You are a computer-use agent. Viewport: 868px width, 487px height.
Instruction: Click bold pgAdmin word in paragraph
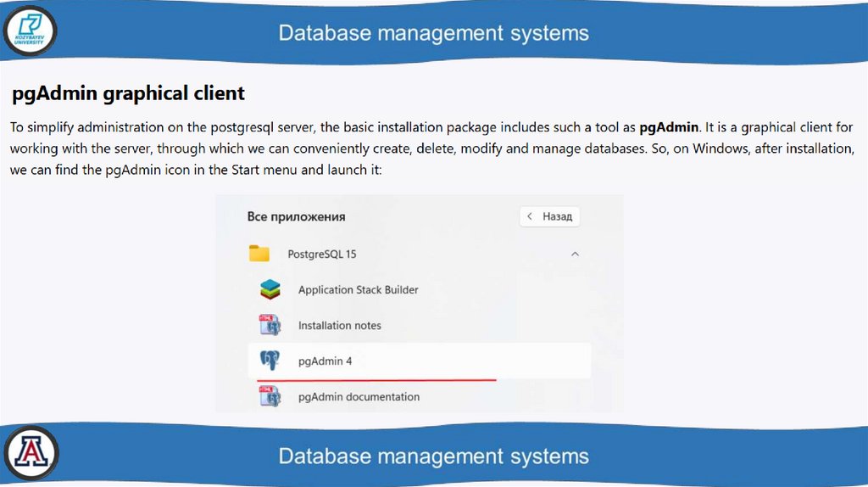point(669,127)
